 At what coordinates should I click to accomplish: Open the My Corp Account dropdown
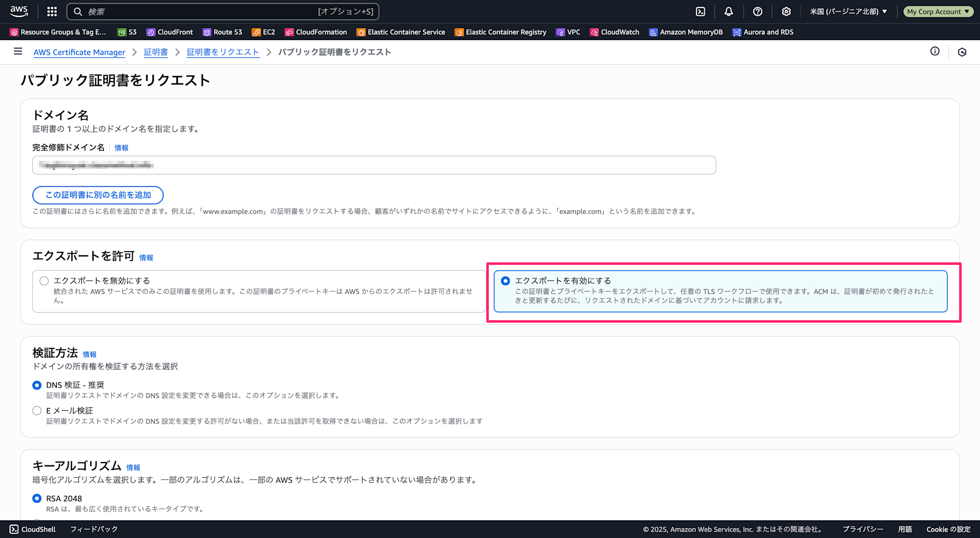pos(938,12)
